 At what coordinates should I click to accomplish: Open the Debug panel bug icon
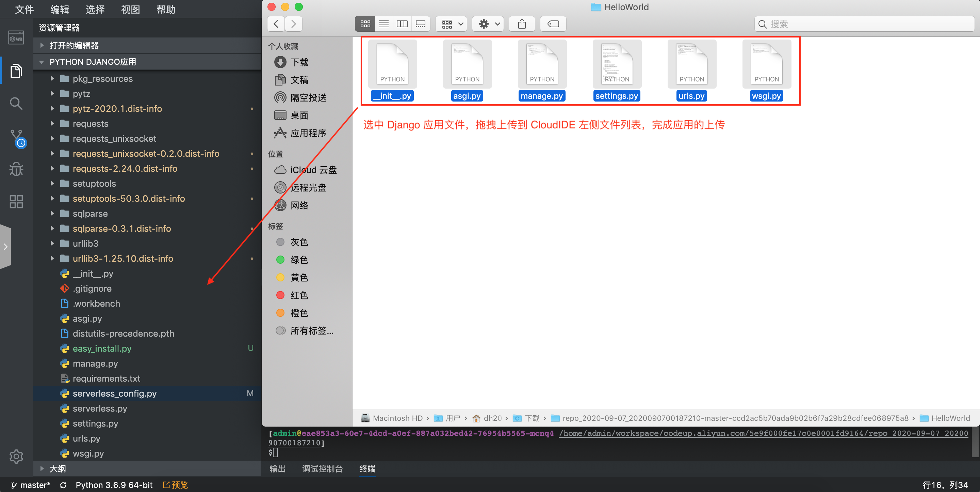click(16, 169)
